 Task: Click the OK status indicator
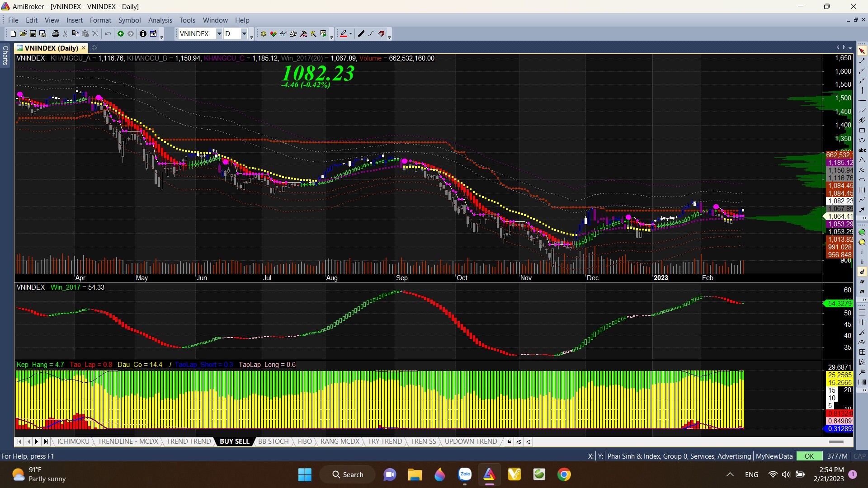click(809, 456)
